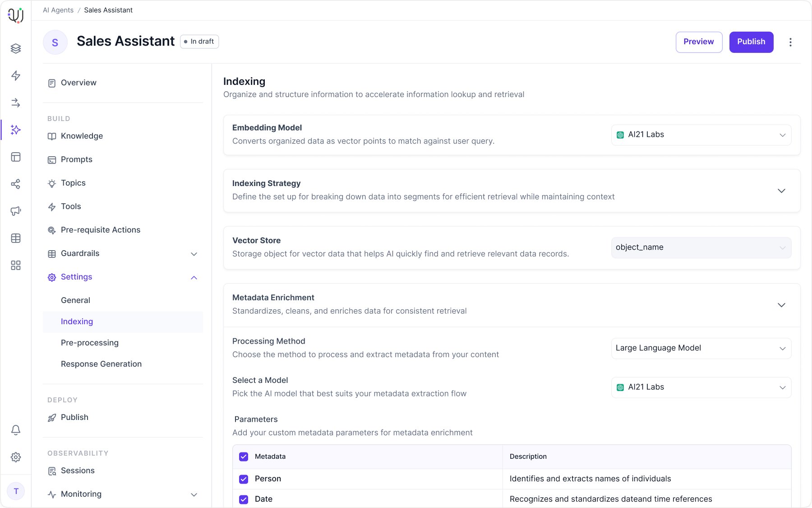Click the purple Publish button

(751, 42)
